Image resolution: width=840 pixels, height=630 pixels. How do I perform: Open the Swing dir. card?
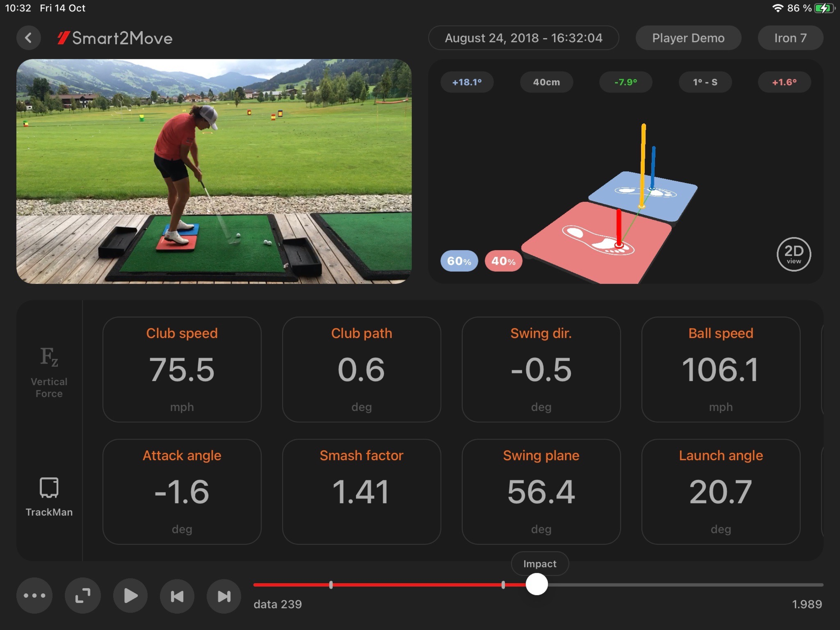(x=541, y=369)
